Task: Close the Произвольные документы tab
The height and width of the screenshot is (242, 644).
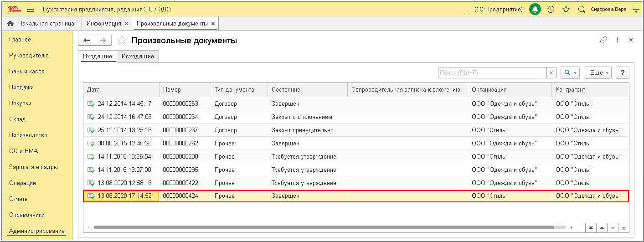Action: pos(213,23)
